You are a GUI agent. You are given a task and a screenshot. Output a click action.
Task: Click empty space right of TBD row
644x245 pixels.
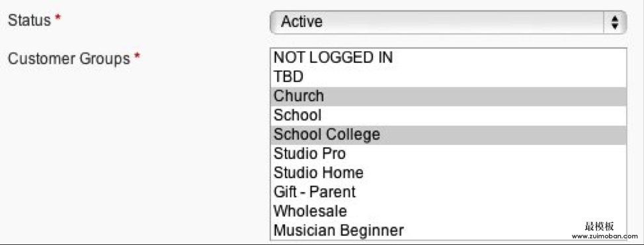pos(465,77)
